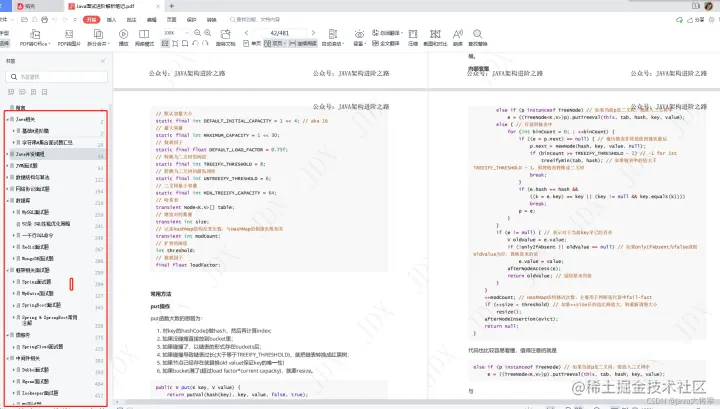The image size is (720, 409).
Task: Go to next page arrow
Action: click(x=314, y=33)
